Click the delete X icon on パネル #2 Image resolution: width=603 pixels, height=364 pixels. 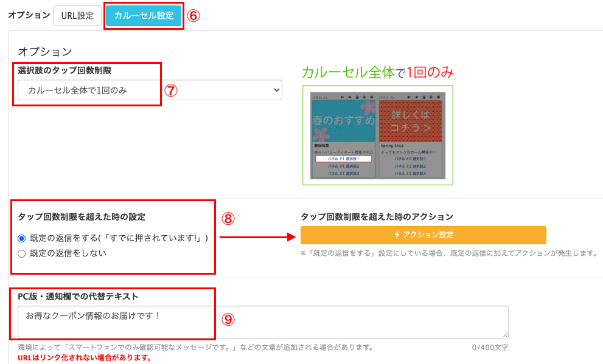438,97
